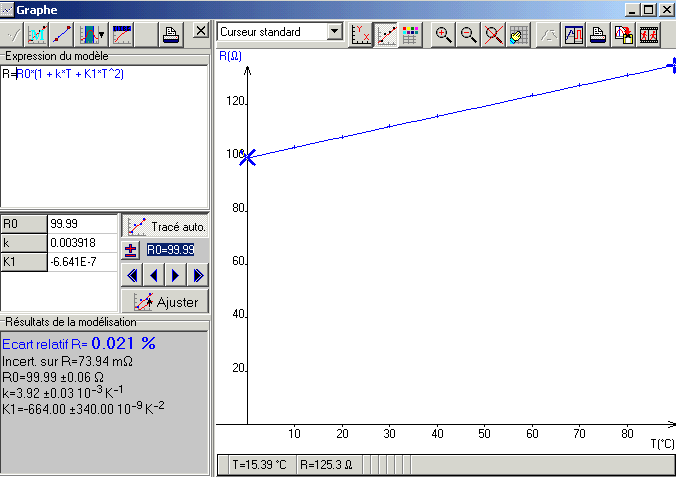676x477 pixels.
Task: Click the R0 value cell 99.99
Action: [82, 224]
